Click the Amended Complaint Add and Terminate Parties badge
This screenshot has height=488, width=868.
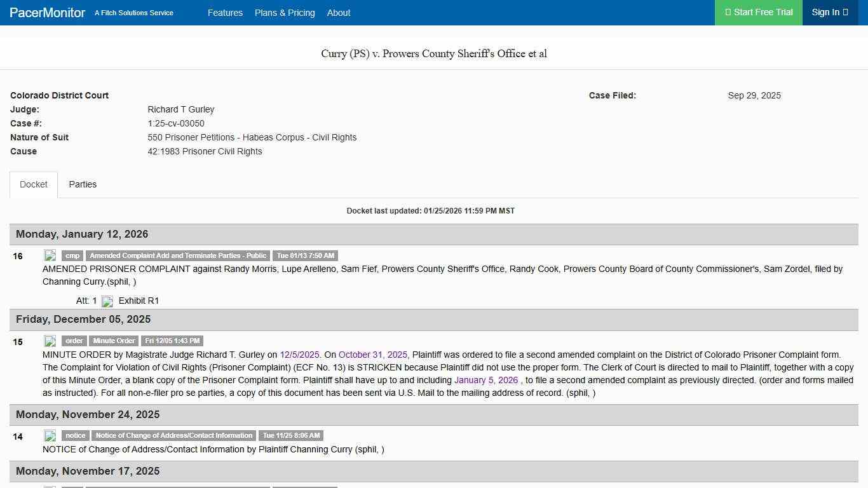click(x=178, y=255)
